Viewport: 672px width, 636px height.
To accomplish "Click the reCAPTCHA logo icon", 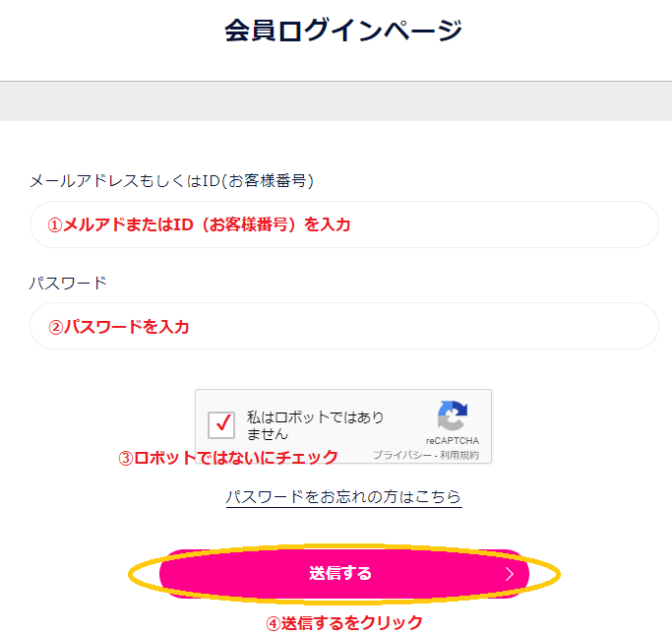I will [x=453, y=415].
